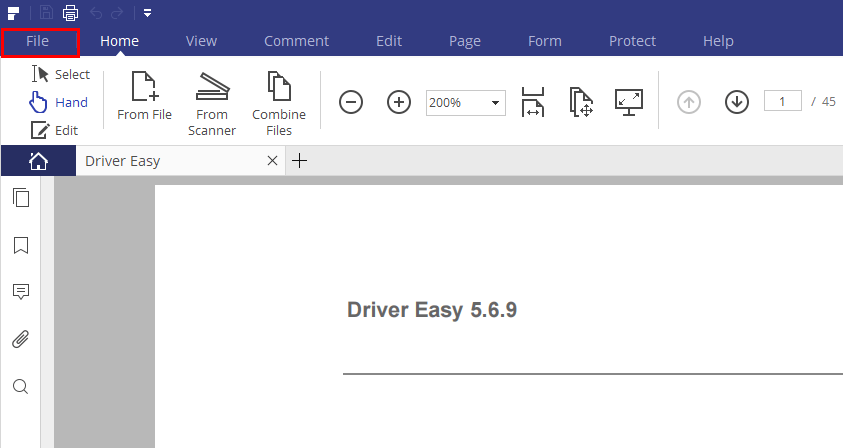This screenshot has height=448, width=843.
Task: Create PDF From Scanner
Action: click(212, 104)
